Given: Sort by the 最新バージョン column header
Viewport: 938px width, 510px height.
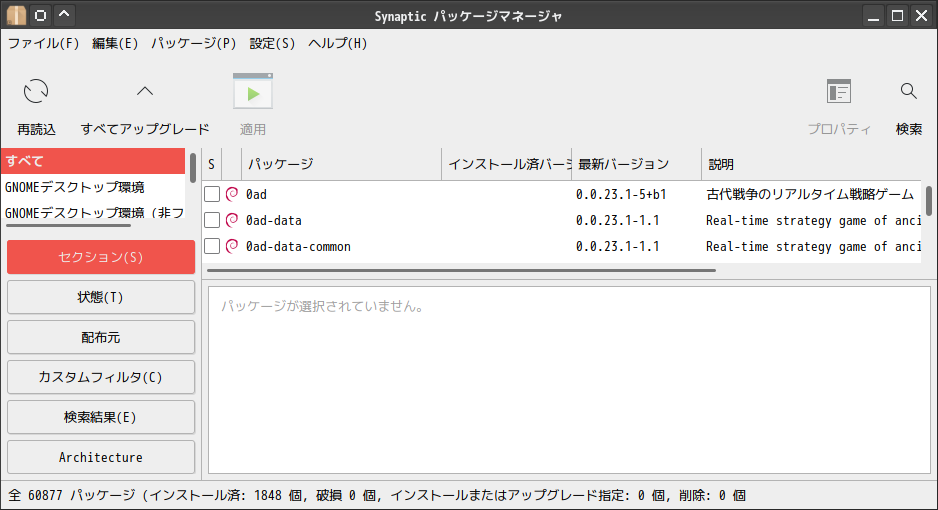Looking at the screenshot, I should (x=636, y=164).
